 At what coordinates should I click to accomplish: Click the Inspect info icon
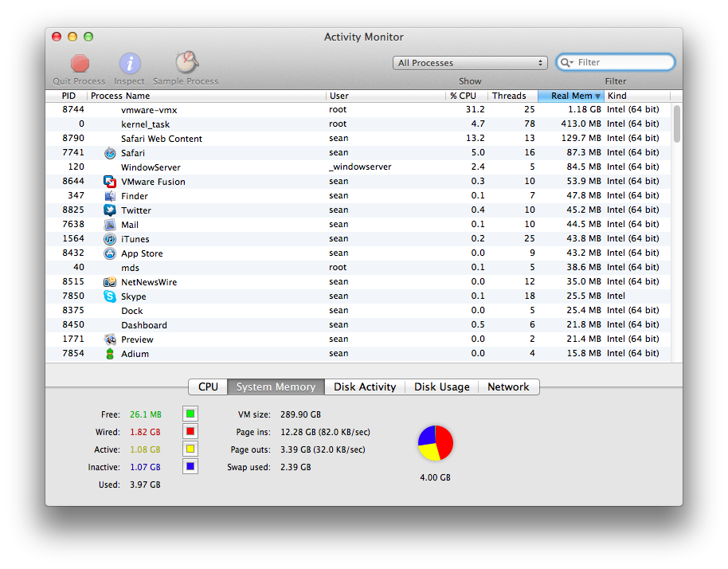click(130, 64)
